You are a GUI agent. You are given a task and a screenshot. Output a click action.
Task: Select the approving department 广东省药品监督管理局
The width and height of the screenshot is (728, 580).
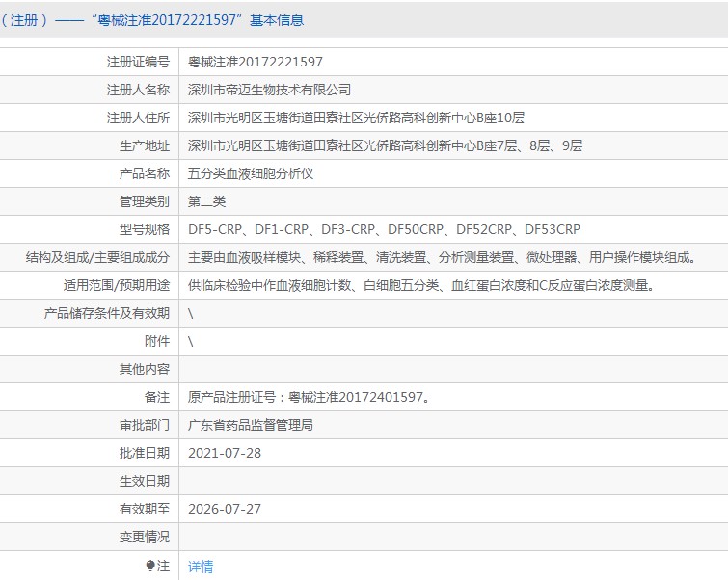pos(251,425)
